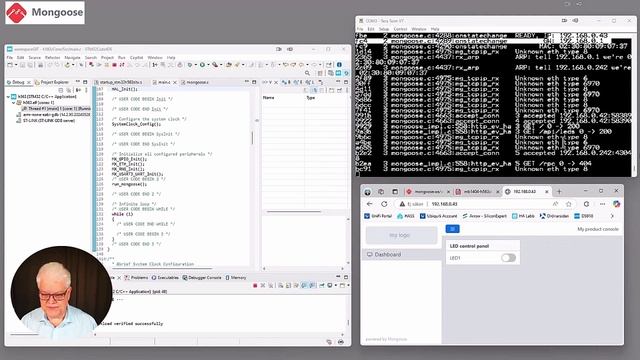Click the search magnifier in IDE toolbar
Screen dimensions: 640x360
pos(307,73)
